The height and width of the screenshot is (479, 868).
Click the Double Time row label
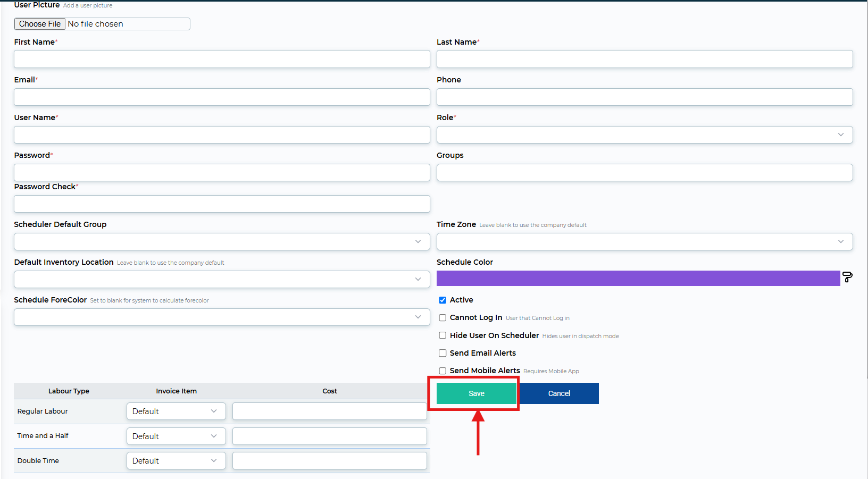click(38, 460)
